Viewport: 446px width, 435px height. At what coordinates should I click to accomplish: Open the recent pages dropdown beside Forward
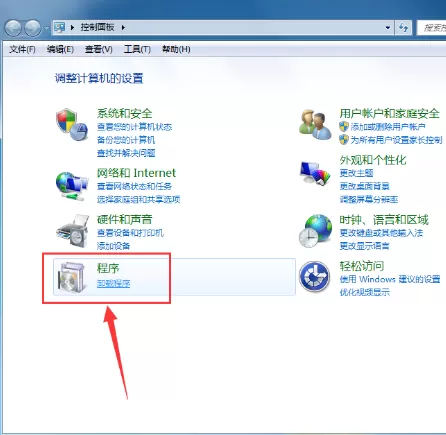click(46, 28)
